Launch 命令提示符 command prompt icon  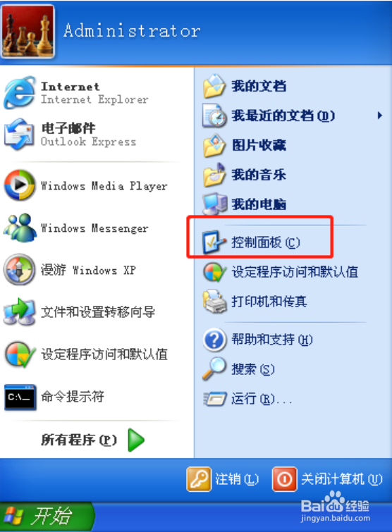20,397
